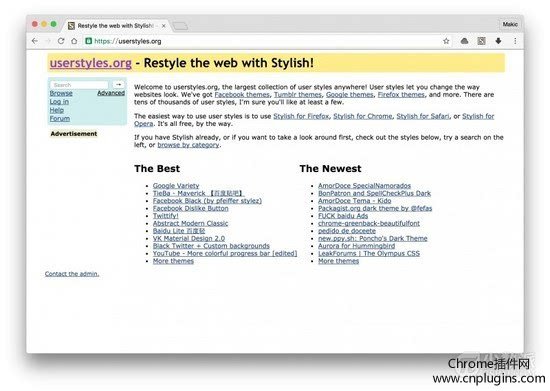Go back with the browser back arrow

(35, 41)
